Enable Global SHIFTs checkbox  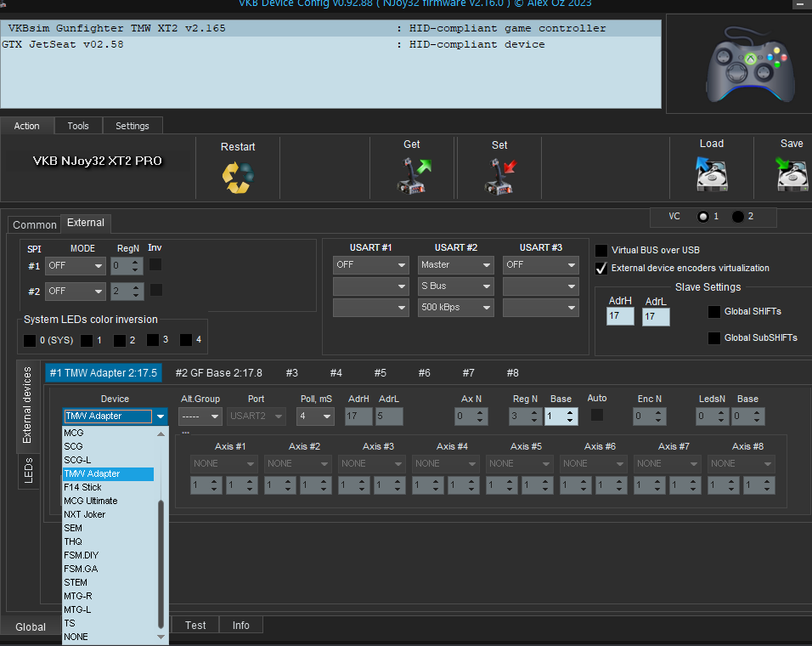coord(714,311)
